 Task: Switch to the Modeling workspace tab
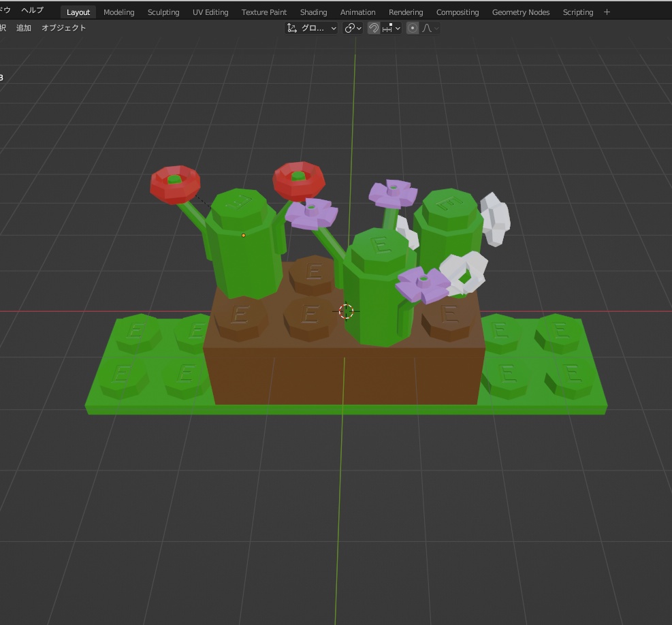click(x=118, y=12)
